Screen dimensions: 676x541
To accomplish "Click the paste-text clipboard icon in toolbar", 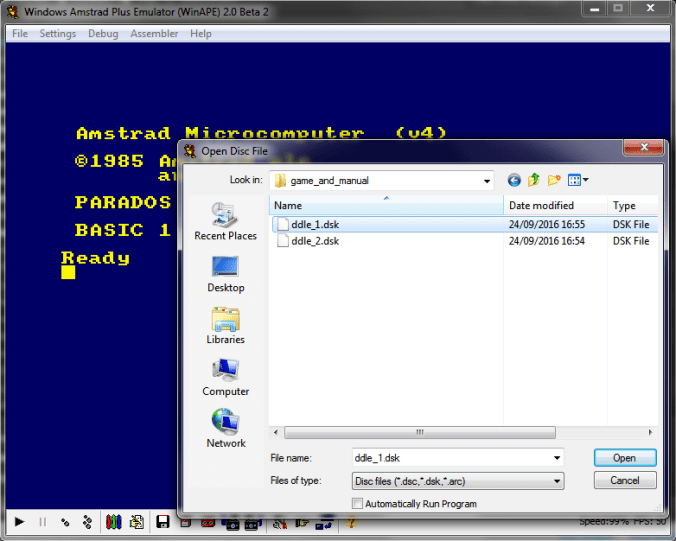I will tap(137, 522).
